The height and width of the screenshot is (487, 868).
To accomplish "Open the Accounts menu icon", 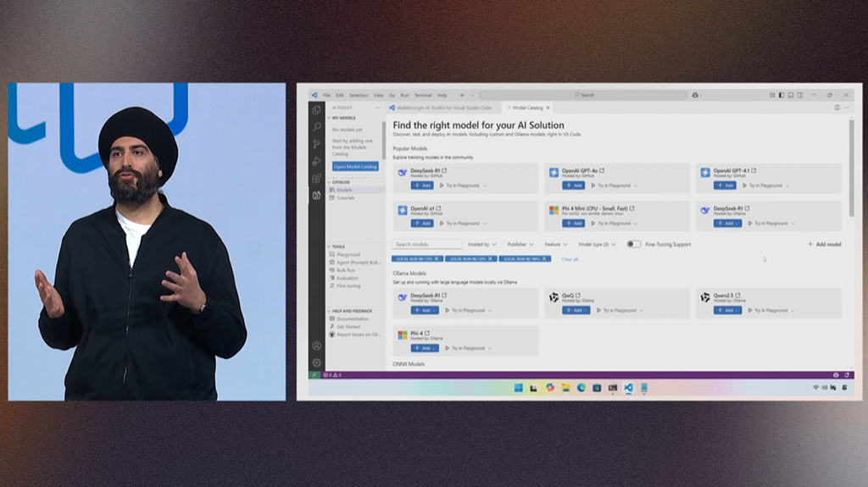I will coord(317,346).
